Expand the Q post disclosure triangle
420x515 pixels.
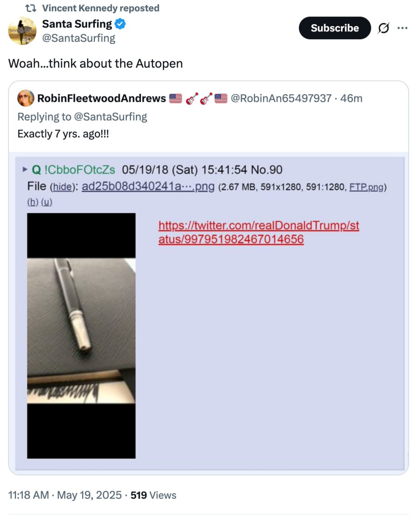25,169
